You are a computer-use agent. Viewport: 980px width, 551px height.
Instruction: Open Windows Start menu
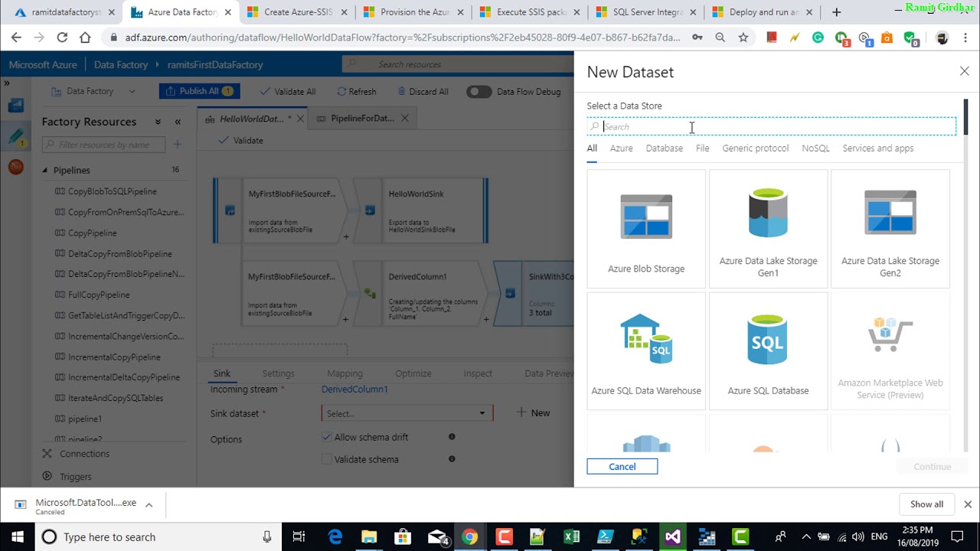(x=17, y=536)
